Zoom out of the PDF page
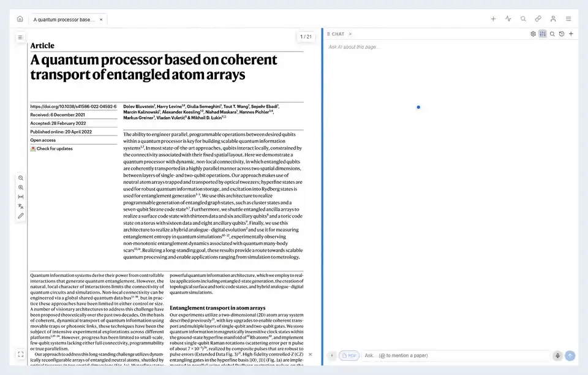Screen dimensions: 588x375 pos(21,178)
